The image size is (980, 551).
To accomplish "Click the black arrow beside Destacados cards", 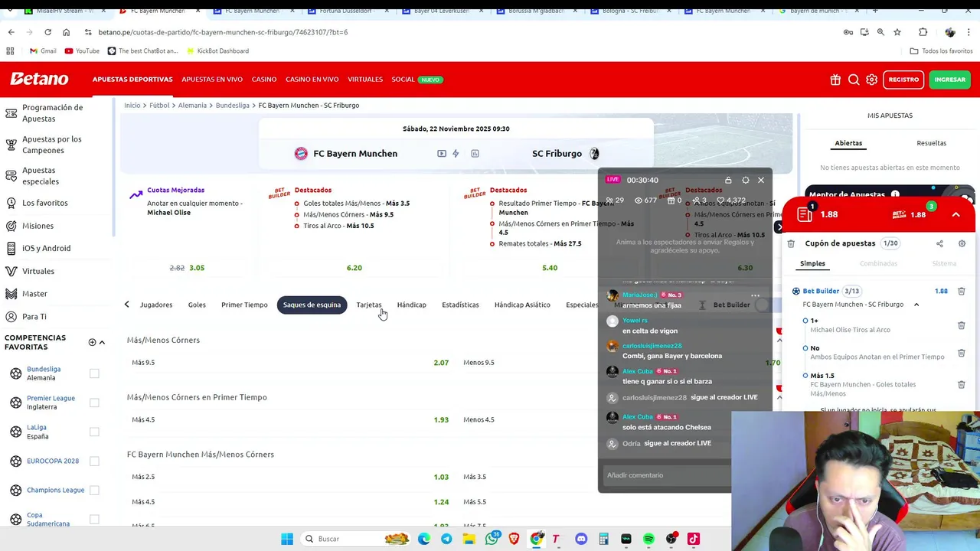I will tap(779, 227).
